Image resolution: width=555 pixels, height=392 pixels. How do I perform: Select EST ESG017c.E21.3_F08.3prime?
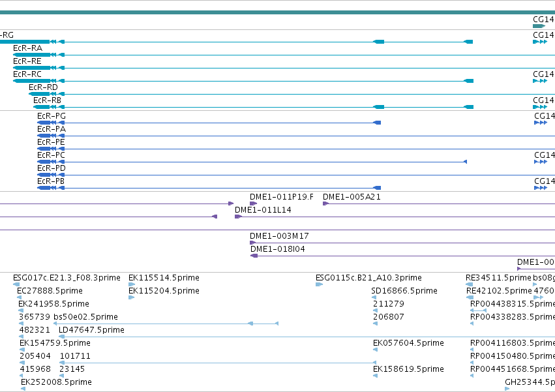[67, 278]
